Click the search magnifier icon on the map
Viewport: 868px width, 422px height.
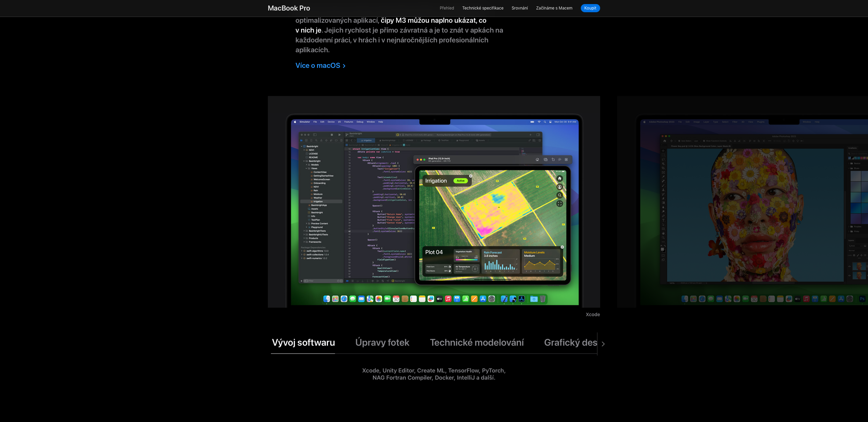pyautogui.click(x=559, y=195)
